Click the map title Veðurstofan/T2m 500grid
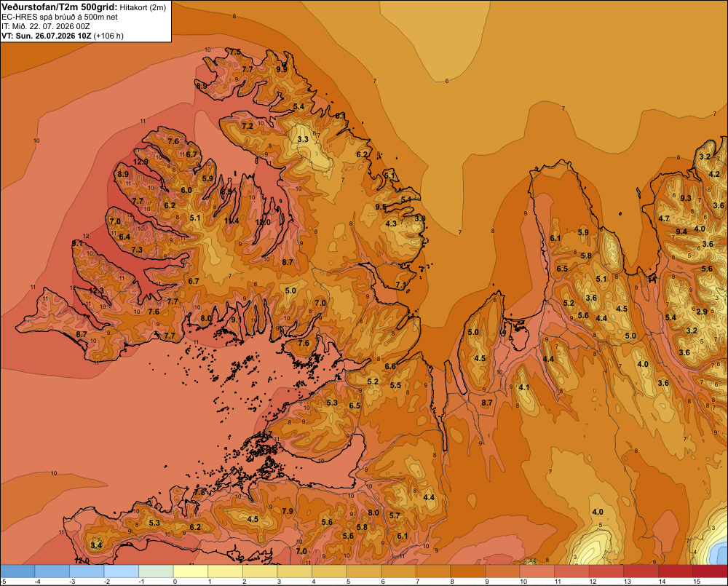Viewport: 728px width, 586px height. [60, 7]
